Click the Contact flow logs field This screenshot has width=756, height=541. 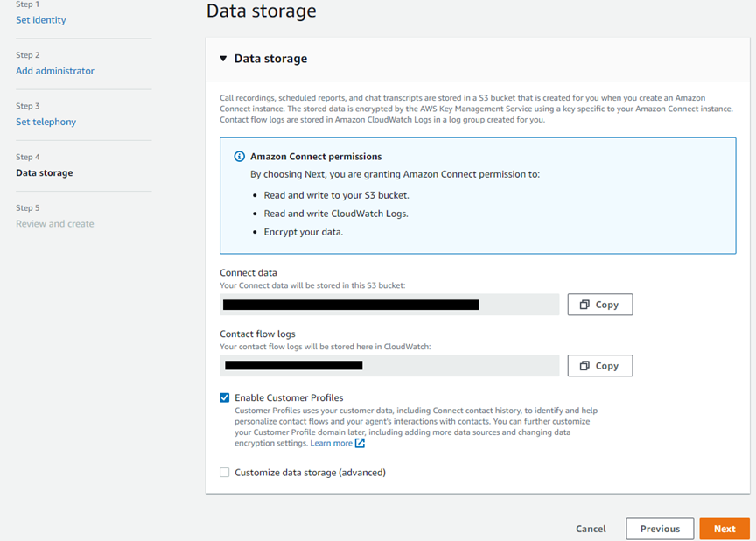389,366
